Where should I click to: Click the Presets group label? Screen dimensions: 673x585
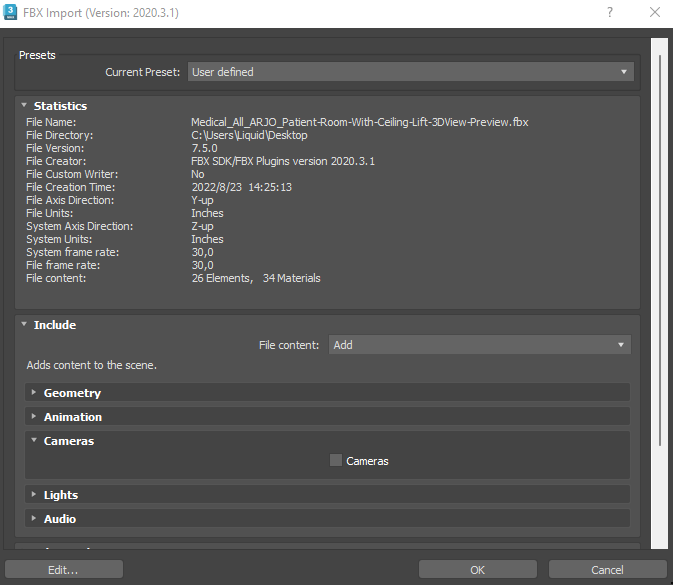[37, 55]
